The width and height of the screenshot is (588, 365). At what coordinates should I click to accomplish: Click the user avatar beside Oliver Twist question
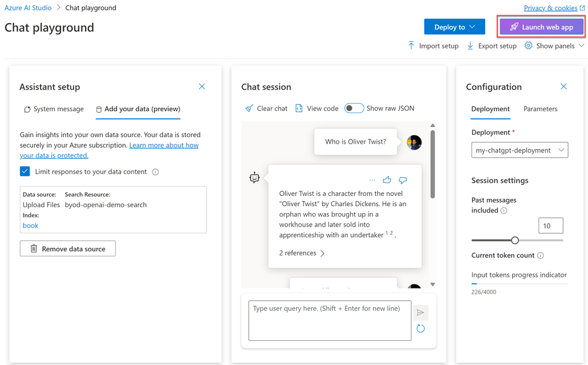coord(414,142)
